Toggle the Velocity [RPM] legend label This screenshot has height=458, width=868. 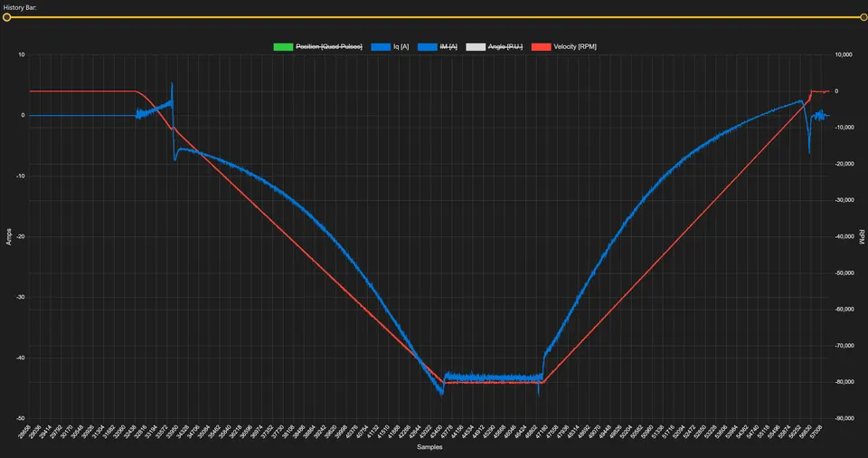tap(575, 46)
